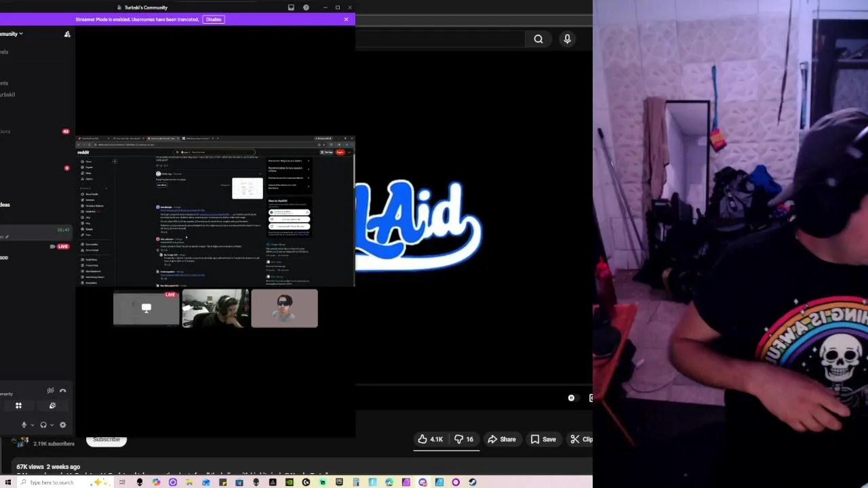Click YouTube voice search microphone
The width and height of the screenshot is (868, 488).
coord(568,39)
